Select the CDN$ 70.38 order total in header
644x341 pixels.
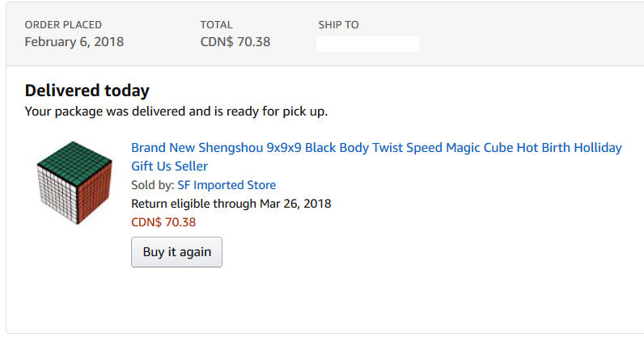click(x=235, y=42)
